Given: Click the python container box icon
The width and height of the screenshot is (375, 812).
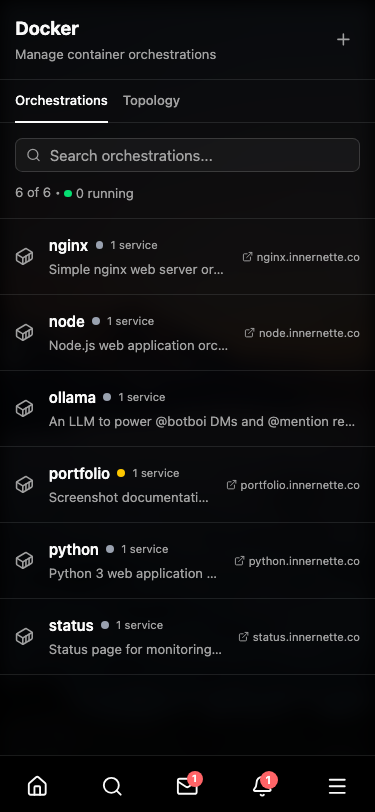Looking at the screenshot, I should coord(24,560).
